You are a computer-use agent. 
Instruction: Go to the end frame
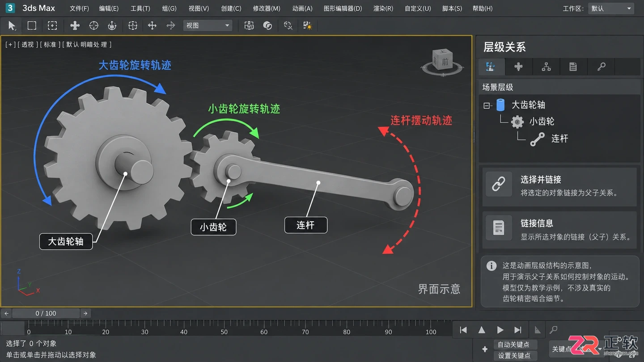[518, 330]
